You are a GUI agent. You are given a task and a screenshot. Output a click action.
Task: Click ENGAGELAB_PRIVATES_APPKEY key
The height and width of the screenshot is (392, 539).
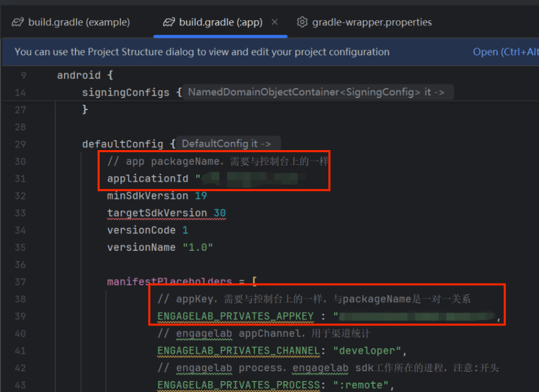[235, 316]
